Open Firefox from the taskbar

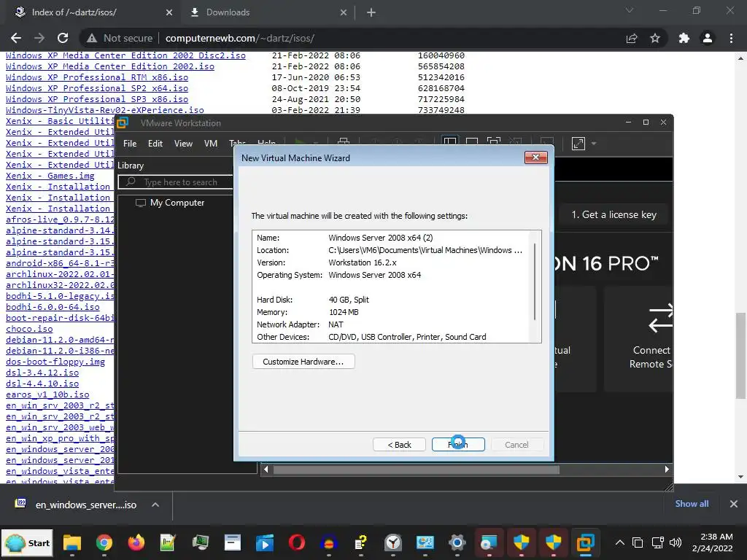point(136,542)
